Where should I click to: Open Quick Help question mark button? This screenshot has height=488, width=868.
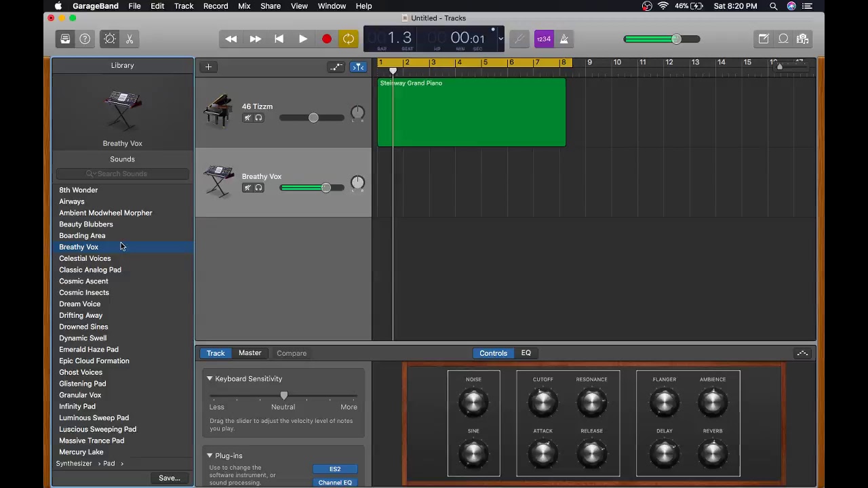85,39
